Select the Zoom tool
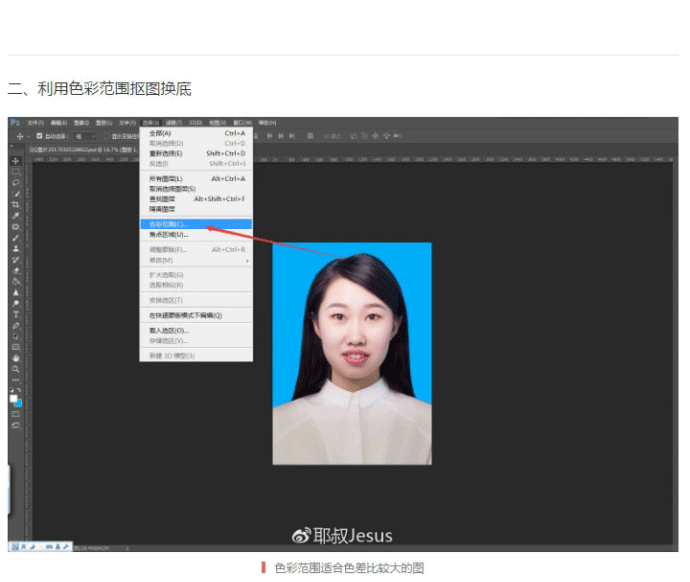The image size is (690, 582). tap(16, 370)
